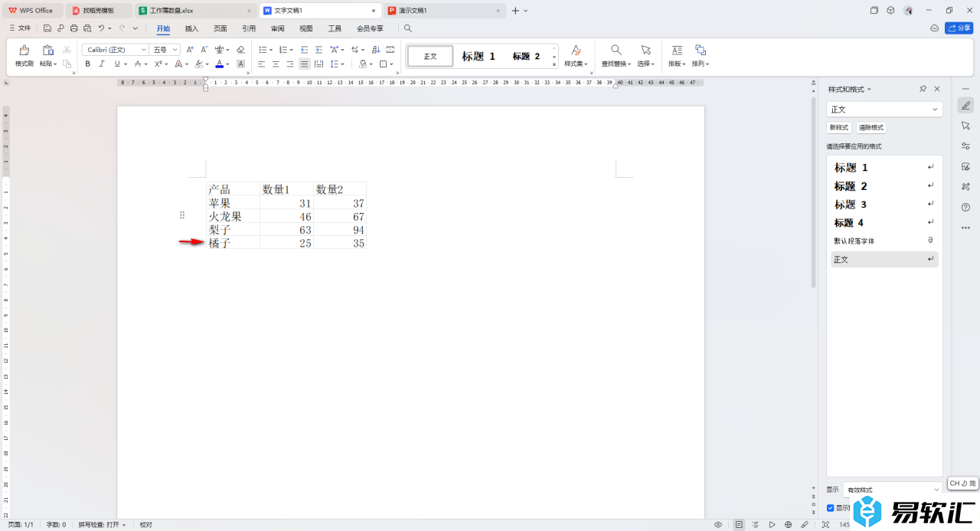Click the eye protection mode icon in status bar
The height and width of the screenshot is (531, 980).
(x=718, y=525)
